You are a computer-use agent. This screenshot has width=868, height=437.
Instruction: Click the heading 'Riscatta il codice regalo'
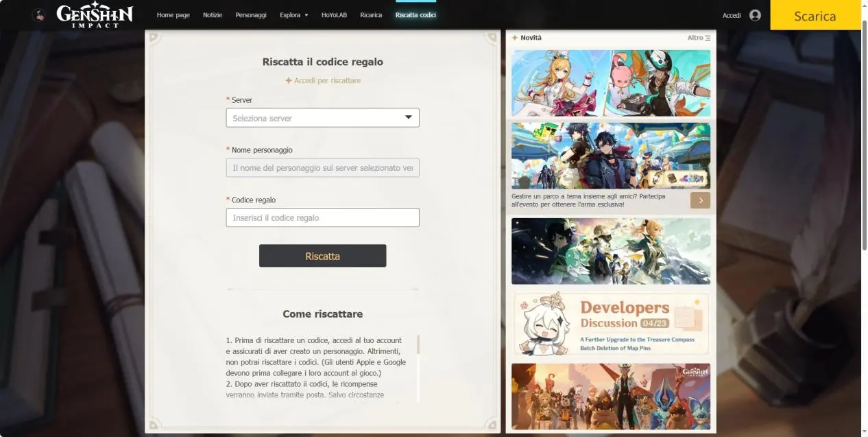323,62
